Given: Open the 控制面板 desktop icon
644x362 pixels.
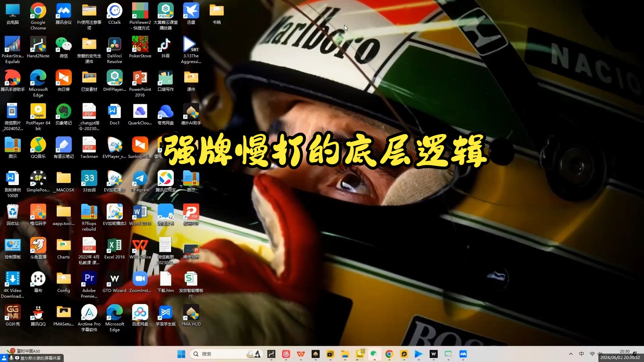Looking at the screenshot, I should [x=12, y=249].
